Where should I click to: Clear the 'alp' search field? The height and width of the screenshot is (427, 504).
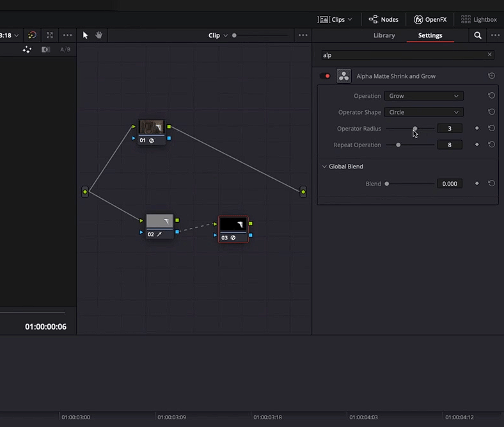[490, 55]
